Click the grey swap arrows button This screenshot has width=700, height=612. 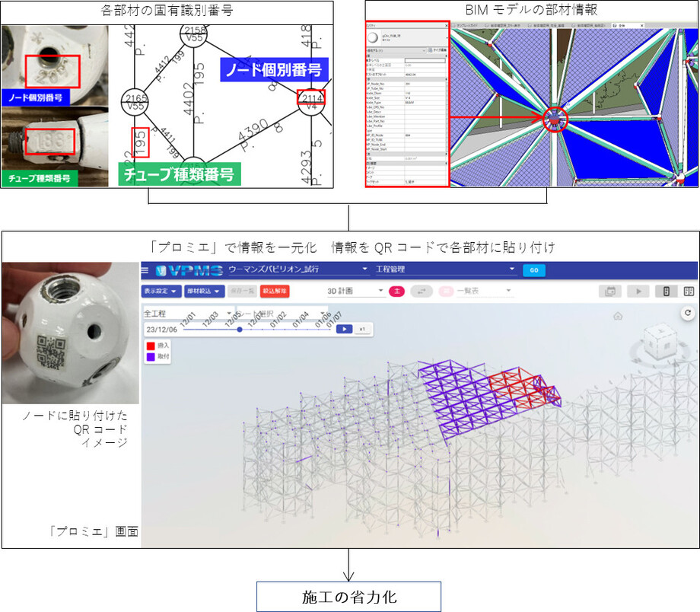point(422,292)
